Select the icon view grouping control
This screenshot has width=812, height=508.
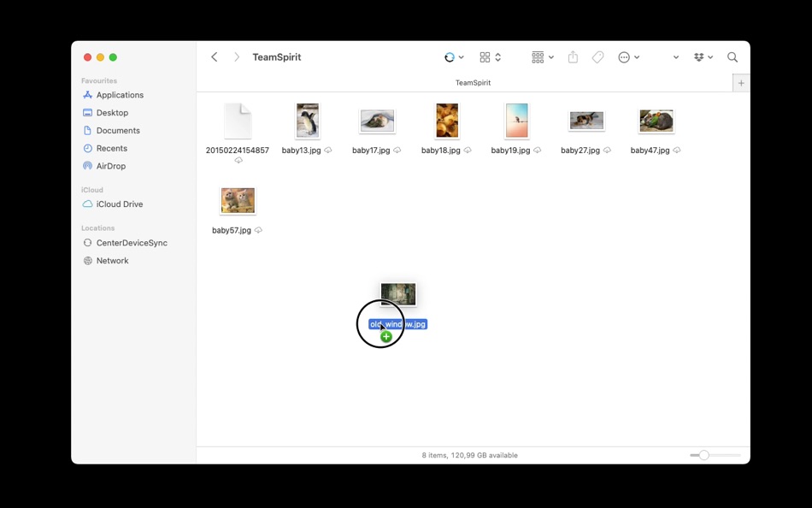tap(484, 56)
